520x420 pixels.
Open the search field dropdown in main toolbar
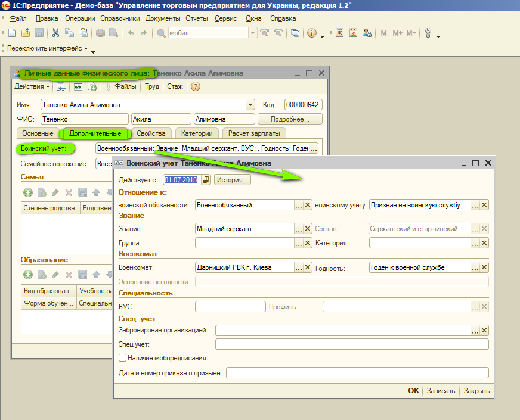[x=253, y=33]
